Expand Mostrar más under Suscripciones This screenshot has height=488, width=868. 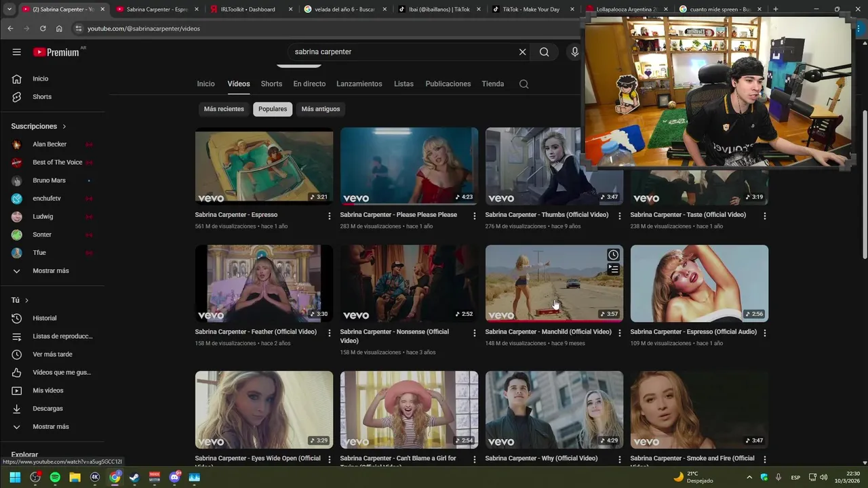[x=52, y=271]
